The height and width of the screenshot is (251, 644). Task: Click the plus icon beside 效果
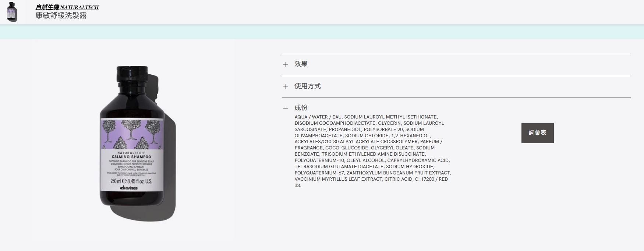(285, 65)
